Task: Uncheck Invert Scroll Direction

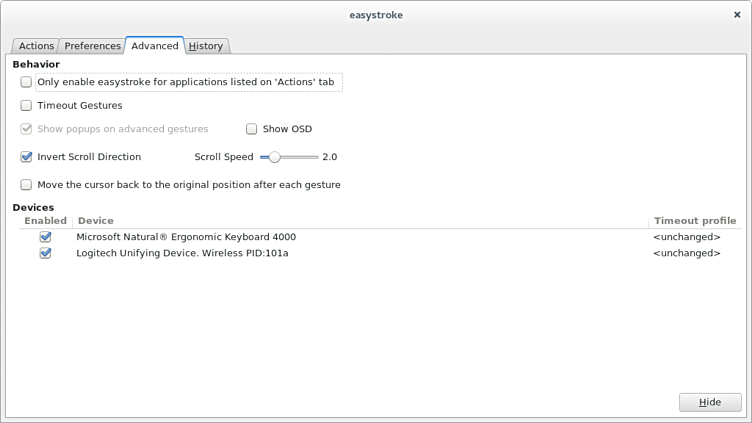Action: point(27,157)
